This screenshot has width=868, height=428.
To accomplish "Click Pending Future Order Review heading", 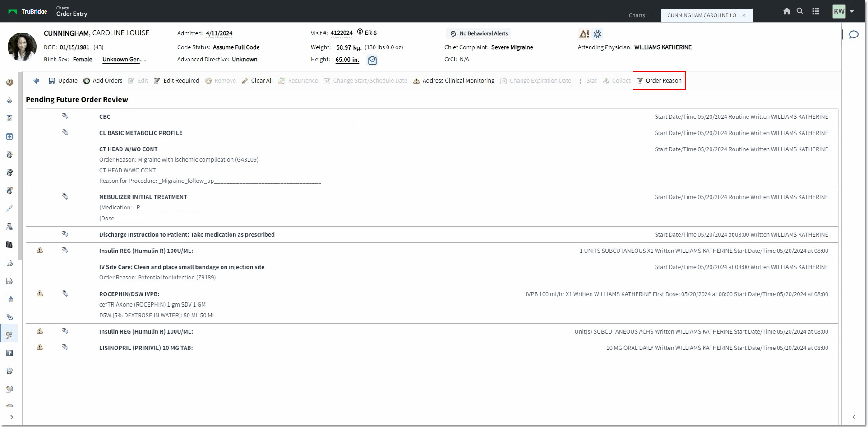I will (x=77, y=100).
